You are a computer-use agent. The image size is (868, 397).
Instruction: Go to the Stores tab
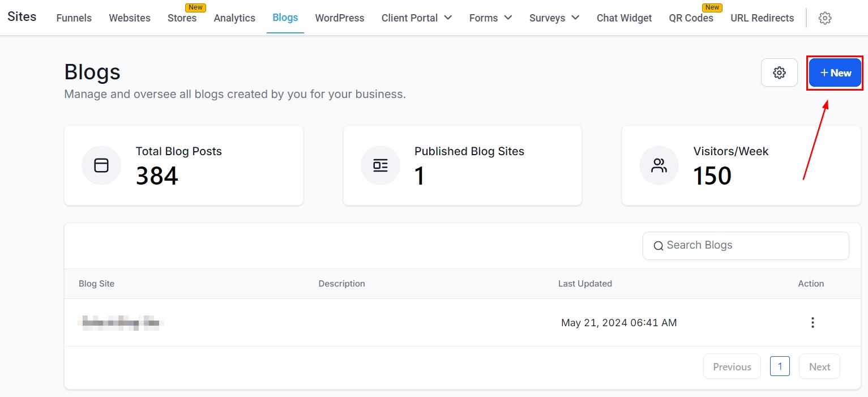pyautogui.click(x=182, y=18)
